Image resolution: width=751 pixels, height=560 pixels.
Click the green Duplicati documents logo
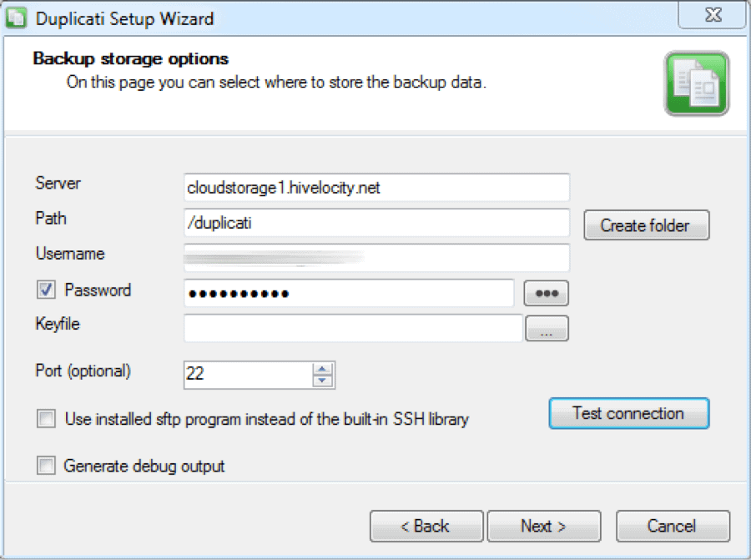697,83
